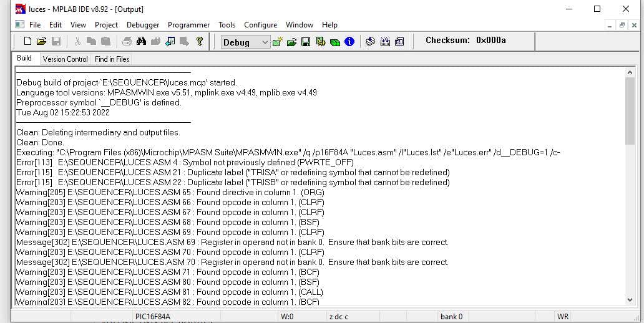The height and width of the screenshot is (323, 644).
Task: Open the File menu
Action: click(35, 24)
